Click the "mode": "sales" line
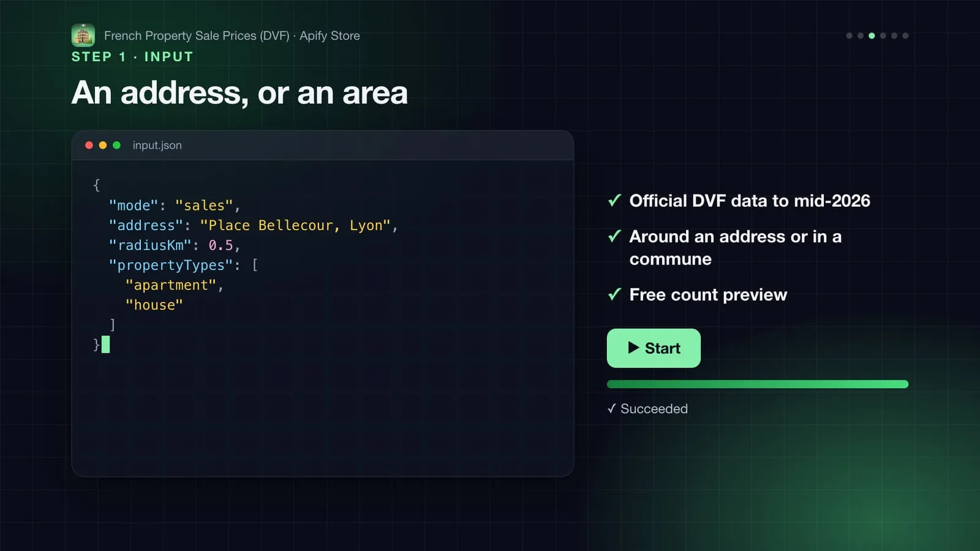The height and width of the screenshot is (551, 980). (175, 206)
